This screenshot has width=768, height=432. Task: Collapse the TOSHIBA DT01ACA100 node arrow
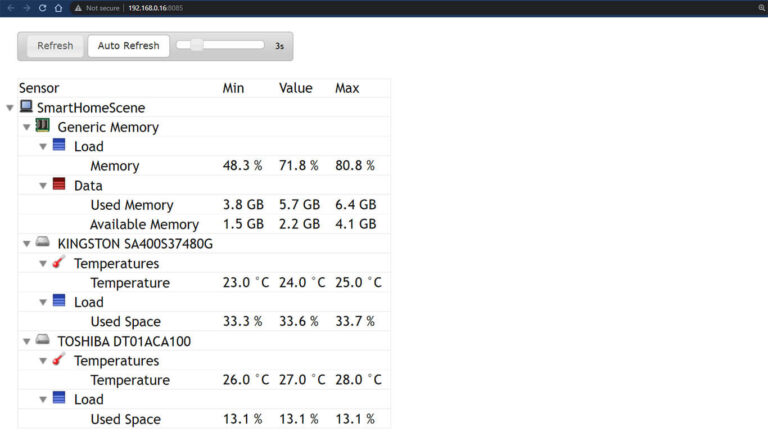(27, 341)
